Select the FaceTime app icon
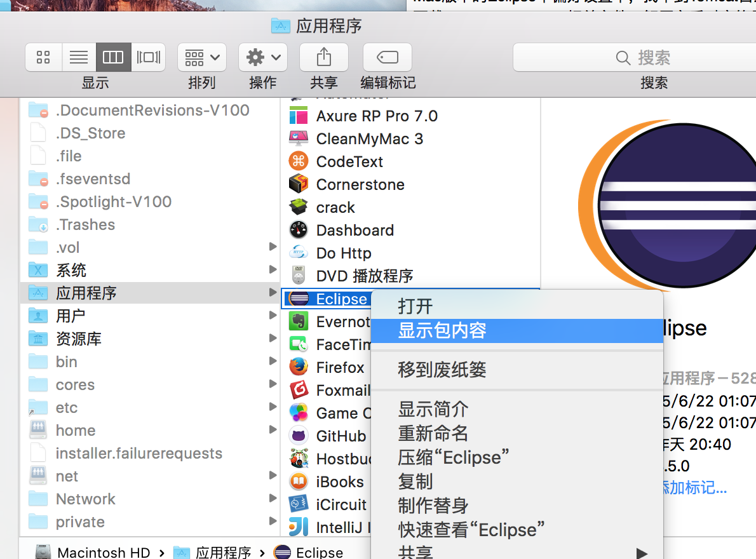This screenshot has height=559, width=756. [299, 344]
